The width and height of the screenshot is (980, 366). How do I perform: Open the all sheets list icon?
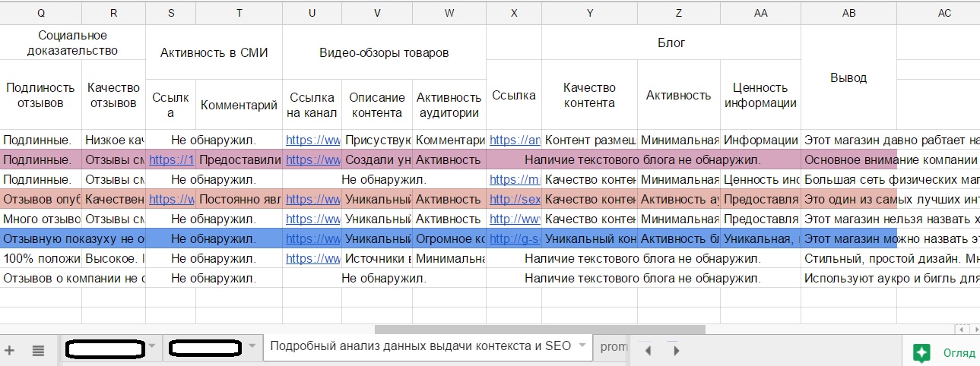(37, 350)
